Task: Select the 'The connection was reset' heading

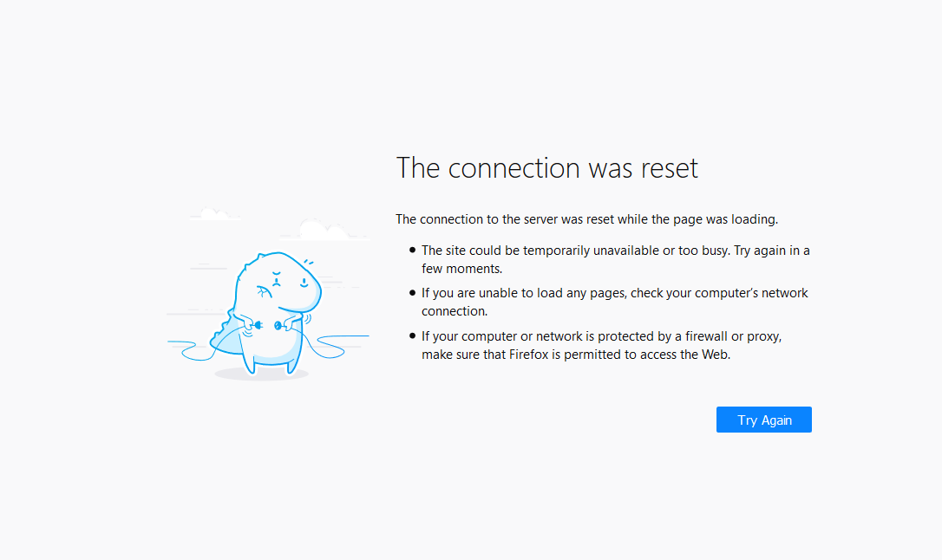Action: pos(546,167)
